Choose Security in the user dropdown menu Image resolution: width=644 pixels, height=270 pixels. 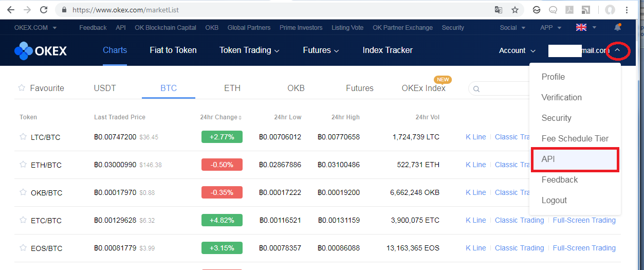click(575, 118)
